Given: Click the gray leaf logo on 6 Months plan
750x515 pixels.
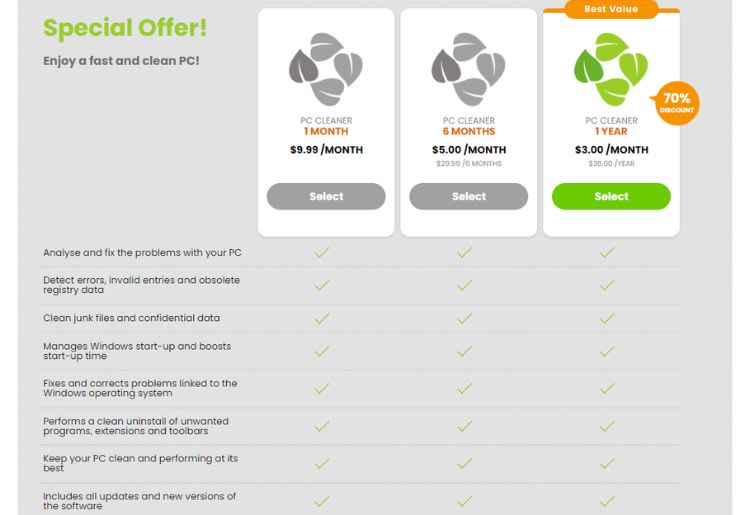Looking at the screenshot, I should [x=468, y=70].
